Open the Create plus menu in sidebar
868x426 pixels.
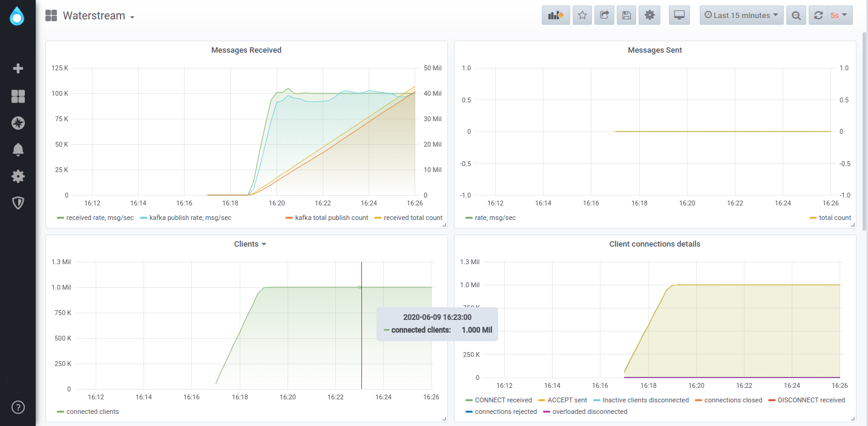[x=18, y=68]
